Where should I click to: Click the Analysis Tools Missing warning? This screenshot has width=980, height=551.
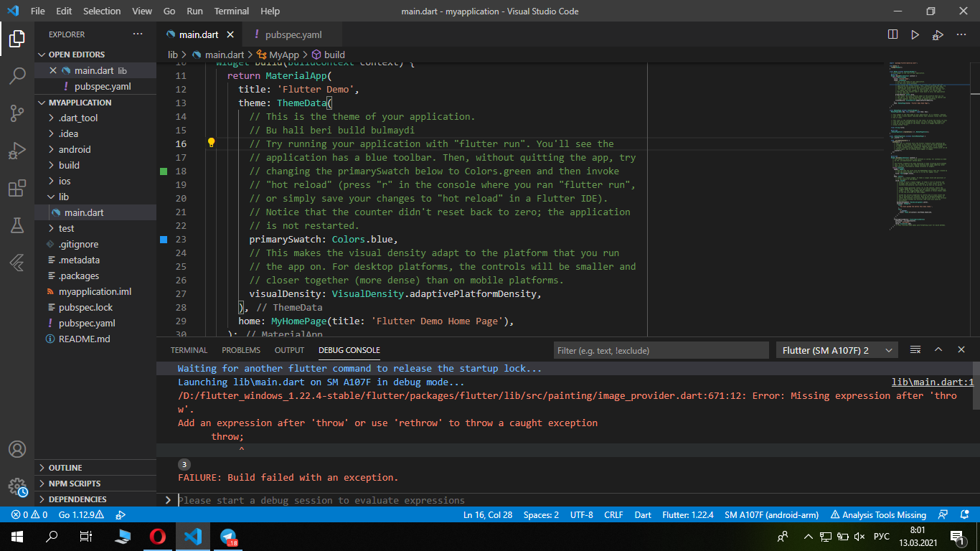878,515
